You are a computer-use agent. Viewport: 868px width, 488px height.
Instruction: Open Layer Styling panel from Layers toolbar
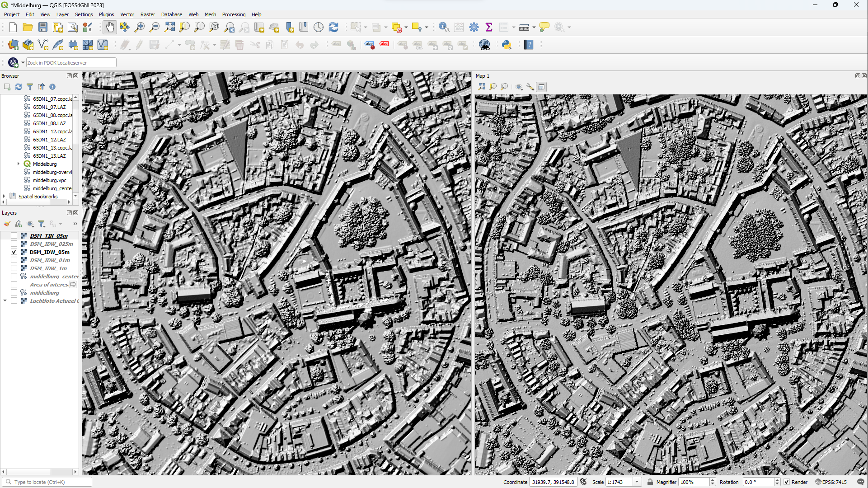point(7,224)
